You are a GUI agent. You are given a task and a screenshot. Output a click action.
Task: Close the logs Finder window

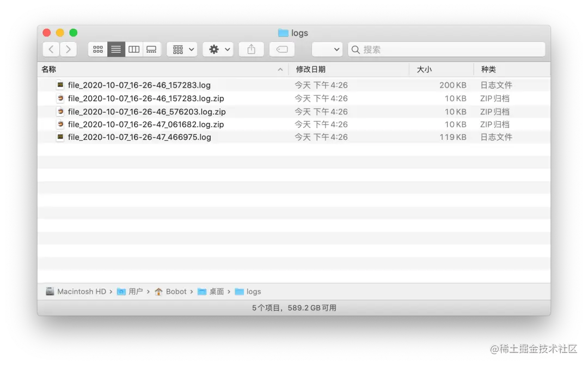[46, 33]
